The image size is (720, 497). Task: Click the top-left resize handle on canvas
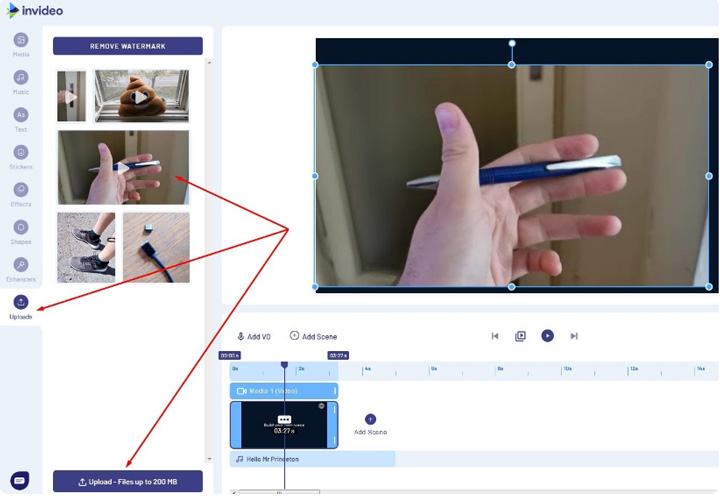pyautogui.click(x=315, y=65)
